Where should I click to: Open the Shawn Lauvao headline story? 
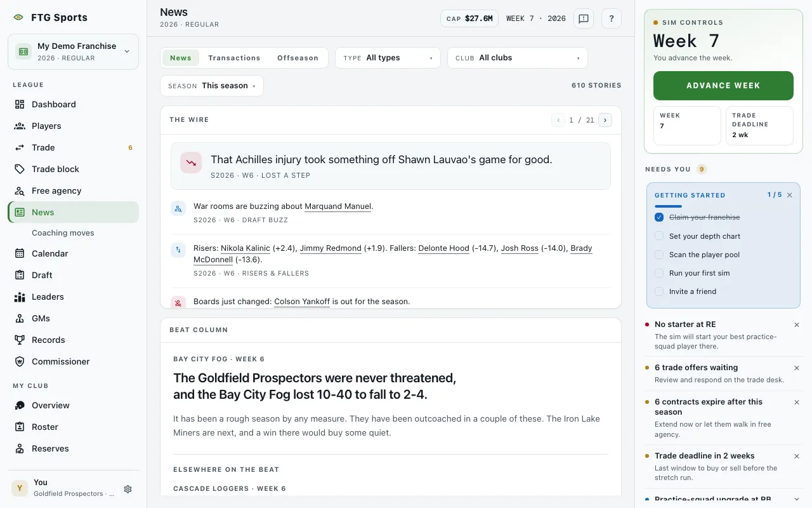[391, 166]
